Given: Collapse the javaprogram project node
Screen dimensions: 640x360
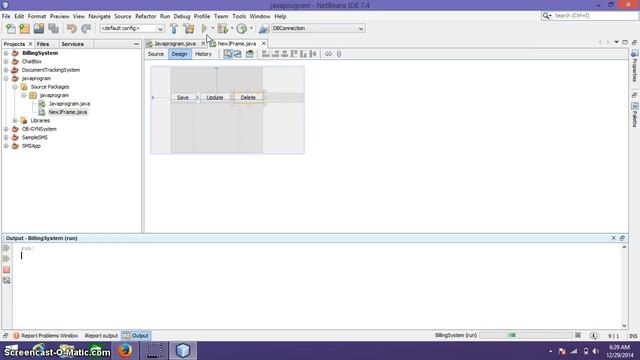Looking at the screenshot, I should click(6, 78).
